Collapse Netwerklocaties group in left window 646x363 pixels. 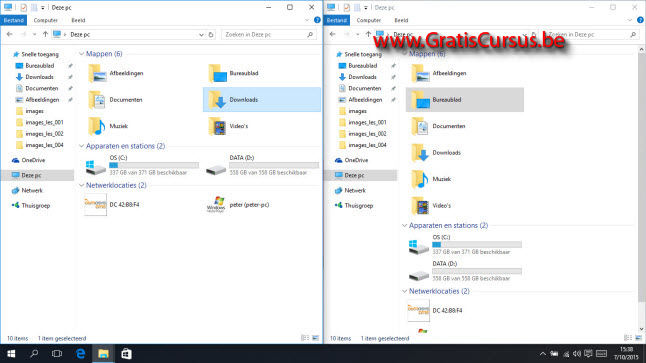[x=81, y=185]
